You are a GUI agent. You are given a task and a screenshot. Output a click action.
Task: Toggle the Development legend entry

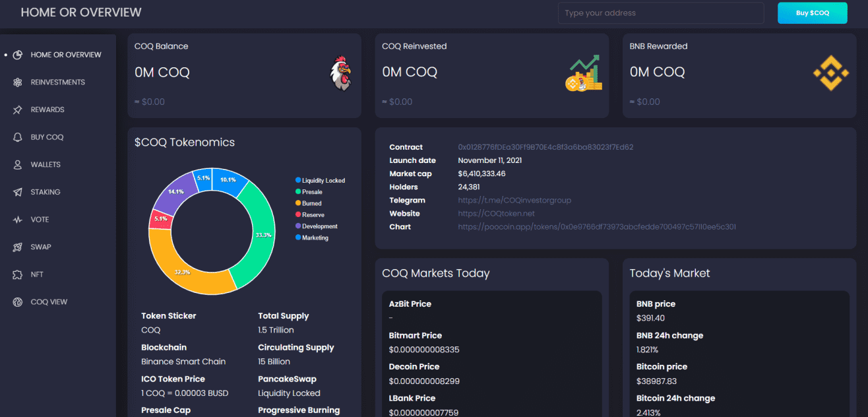click(x=317, y=226)
